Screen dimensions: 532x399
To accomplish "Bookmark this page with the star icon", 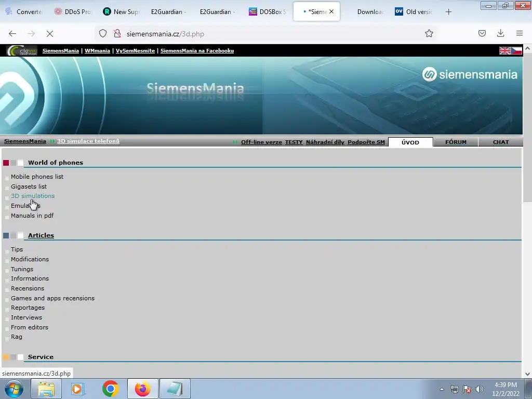I will point(429,34).
